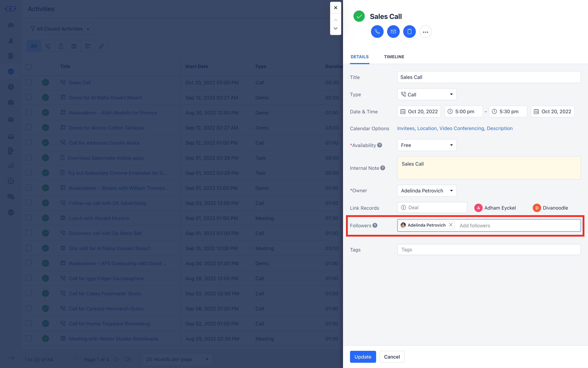Toggle completion status of Call for Ambrosio Dumini Abata
This screenshot has height=368, width=588.
45,143
